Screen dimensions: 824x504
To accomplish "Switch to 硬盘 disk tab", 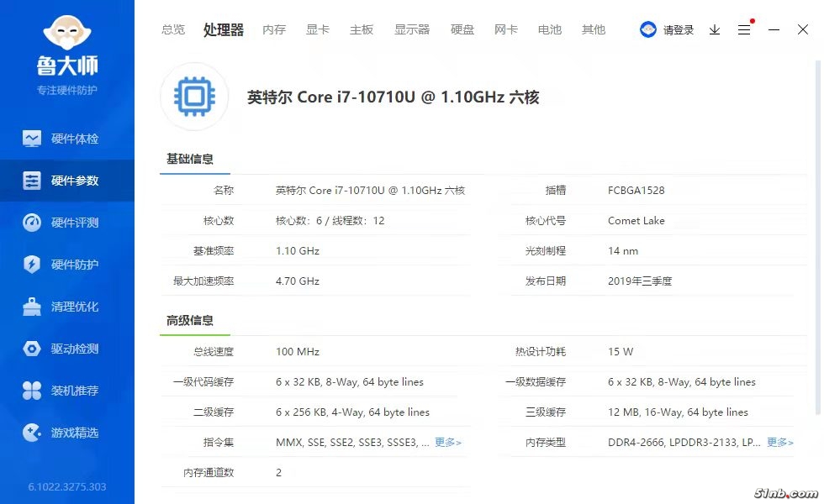I will [x=462, y=29].
